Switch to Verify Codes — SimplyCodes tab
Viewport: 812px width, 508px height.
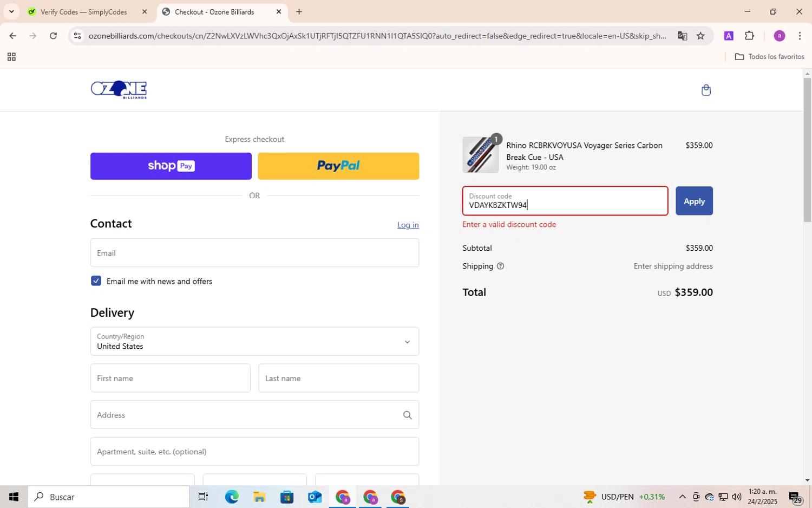click(84, 11)
